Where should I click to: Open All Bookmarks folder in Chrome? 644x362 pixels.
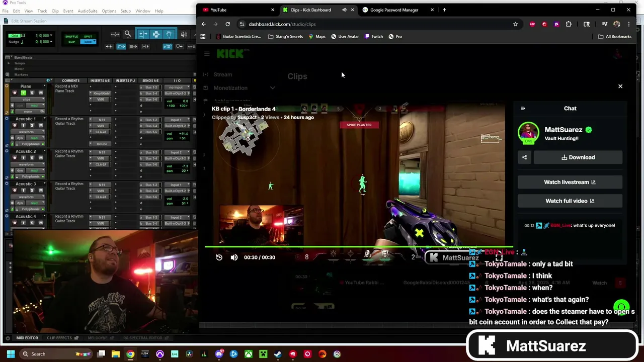tap(615, 37)
